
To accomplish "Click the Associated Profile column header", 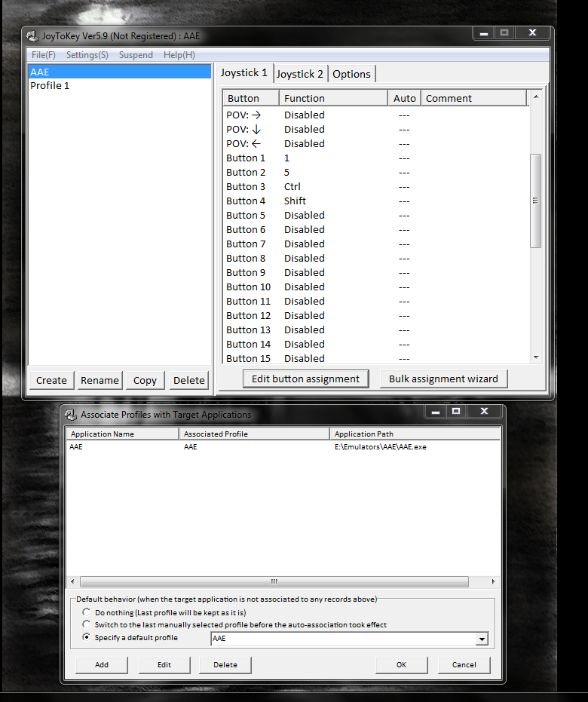I will (x=254, y=434).
